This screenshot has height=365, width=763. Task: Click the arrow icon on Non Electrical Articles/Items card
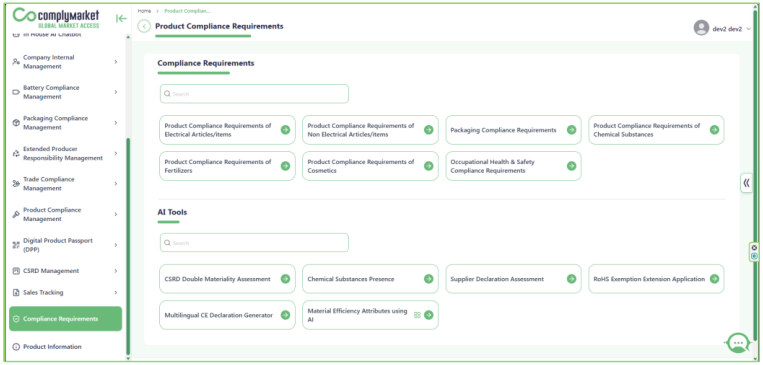click(x=429, y=130)
